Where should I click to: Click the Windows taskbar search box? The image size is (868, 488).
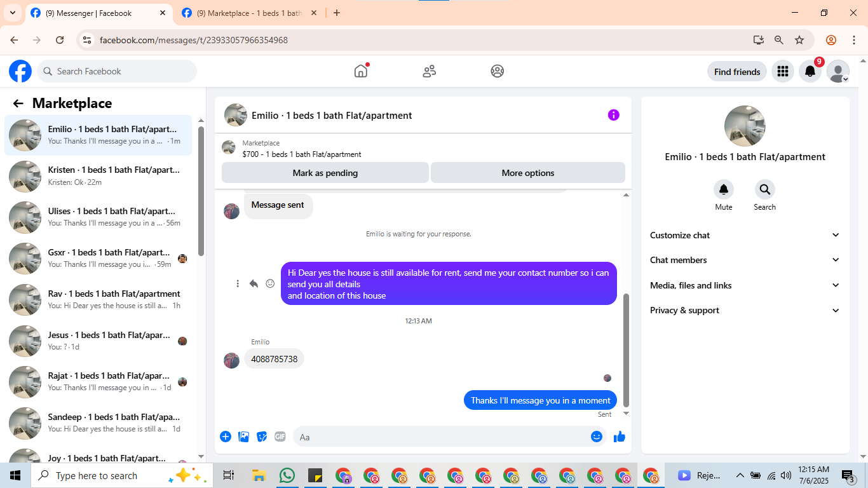click(121, 475)
